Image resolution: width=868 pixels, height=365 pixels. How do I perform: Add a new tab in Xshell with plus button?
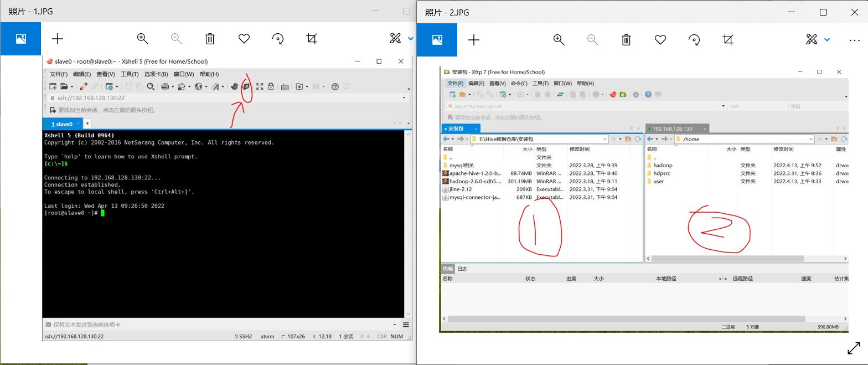click(x=87, y=124)
